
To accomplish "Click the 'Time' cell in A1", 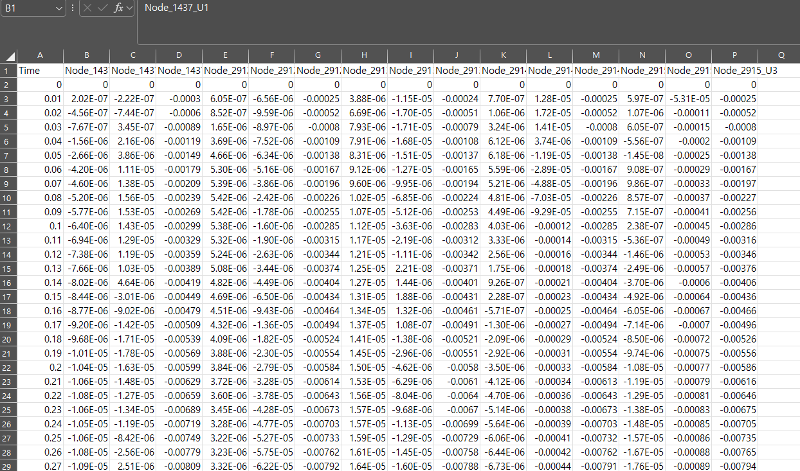I will tap(40, 70).
